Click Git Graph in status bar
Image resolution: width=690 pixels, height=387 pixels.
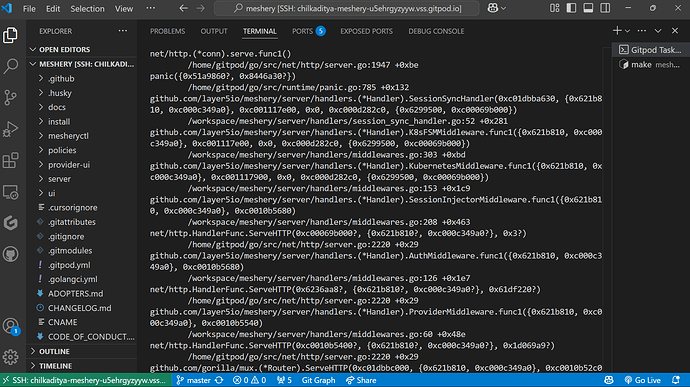point(318,380)
